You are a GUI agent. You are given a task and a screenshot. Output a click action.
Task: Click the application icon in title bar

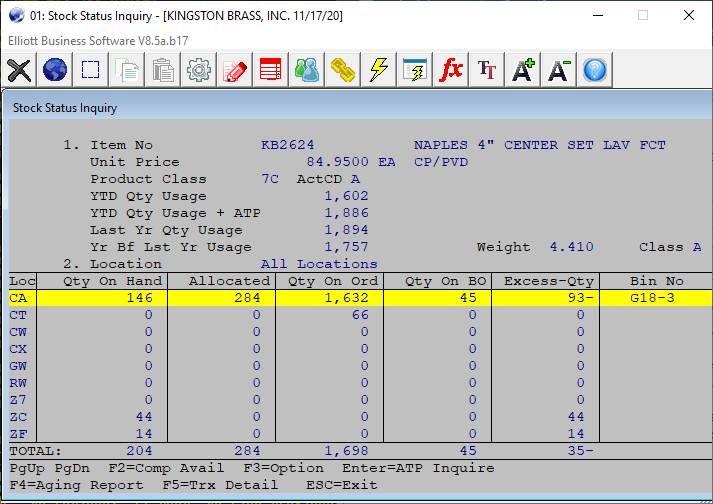pyautogui.click(x=16, y=15)
